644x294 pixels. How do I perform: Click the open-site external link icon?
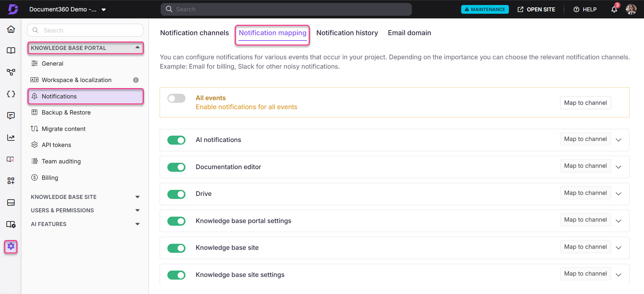pos(521,9)
